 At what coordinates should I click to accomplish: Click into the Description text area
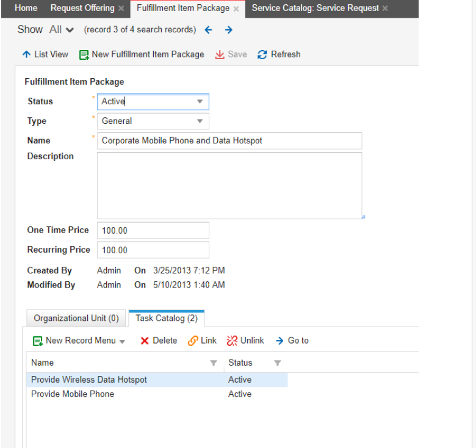coord(229,186)
